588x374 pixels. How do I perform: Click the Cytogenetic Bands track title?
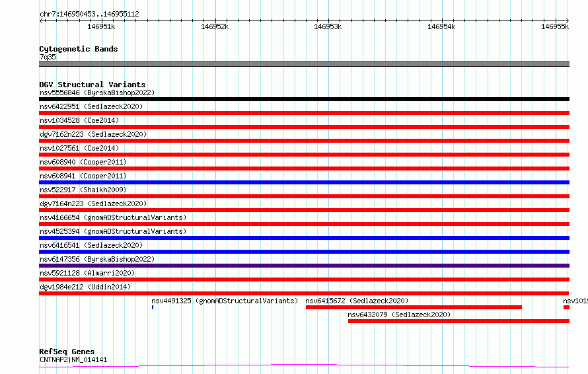pos(79,49)
